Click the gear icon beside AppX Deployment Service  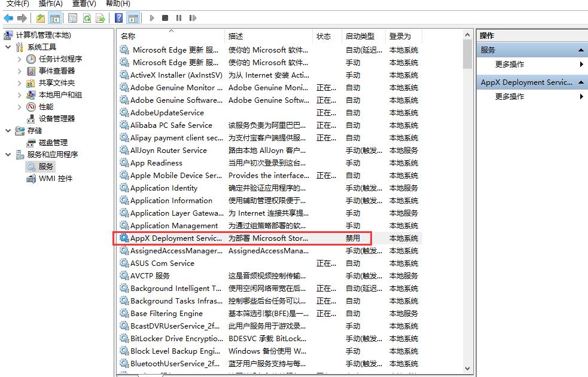pos(124,238)
